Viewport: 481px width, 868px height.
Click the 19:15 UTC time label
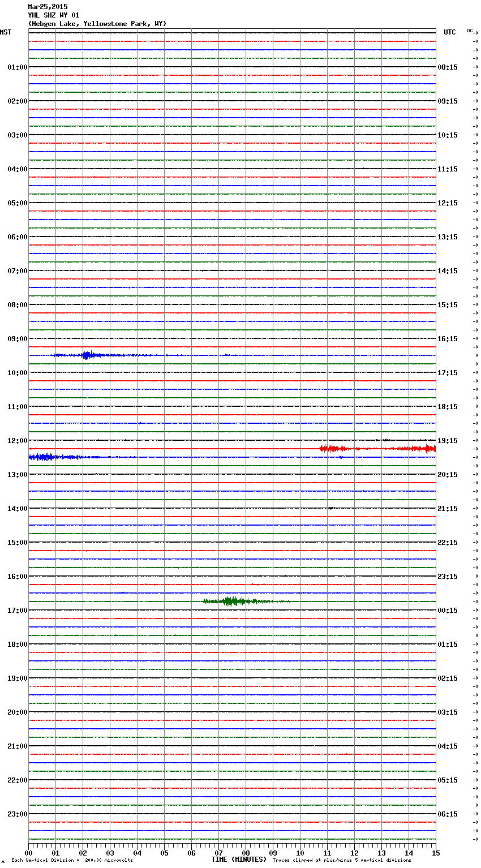[x=448, y=441]
